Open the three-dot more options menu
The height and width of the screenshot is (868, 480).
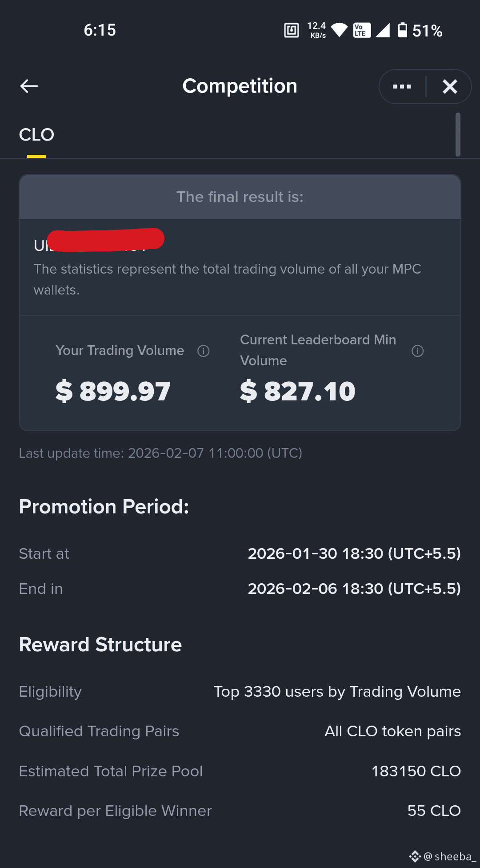pyautogui.click(x=402, y=86)
